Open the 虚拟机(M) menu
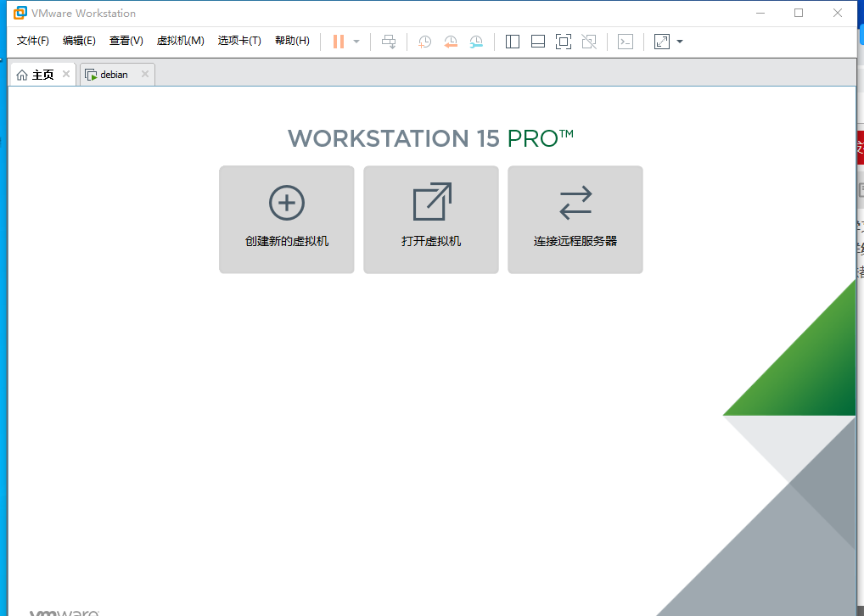The image size is (864, 616). pos(180,41)
